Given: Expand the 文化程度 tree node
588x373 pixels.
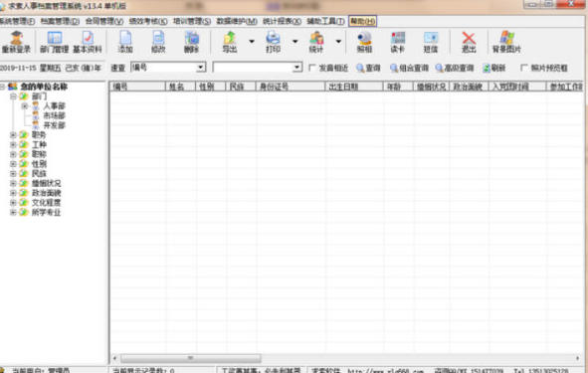Looking at the screenshot, I should [13, 203].
